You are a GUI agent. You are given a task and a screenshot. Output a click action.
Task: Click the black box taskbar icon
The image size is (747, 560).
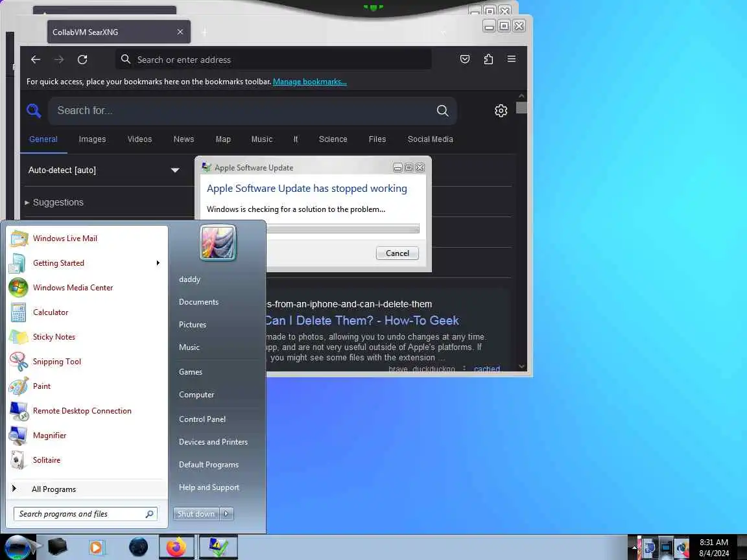(57, 547)
